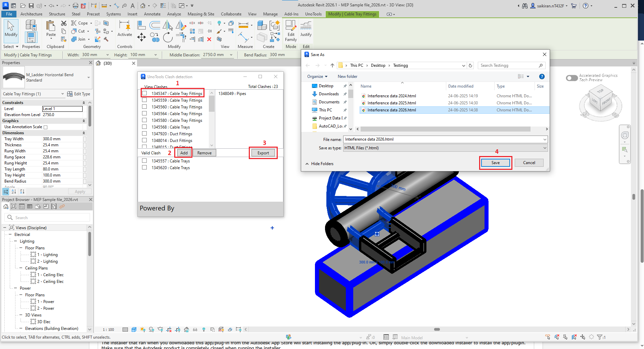Click the File name input field

tap(443, 139)
